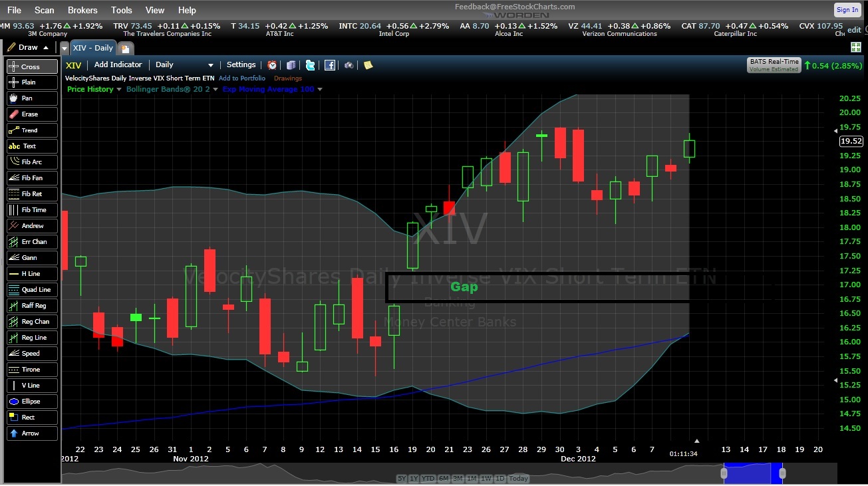Open the Help menu

[187, 10]
